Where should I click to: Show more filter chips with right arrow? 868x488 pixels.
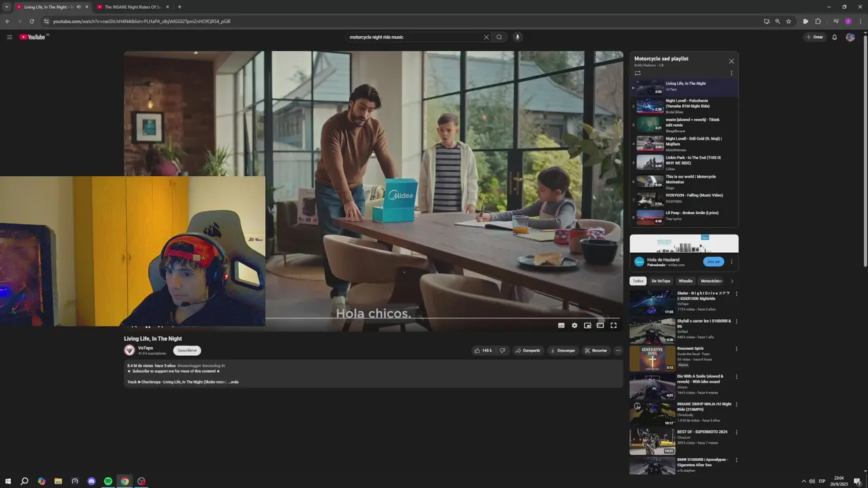pyautogui.click(x=732, y=281)
